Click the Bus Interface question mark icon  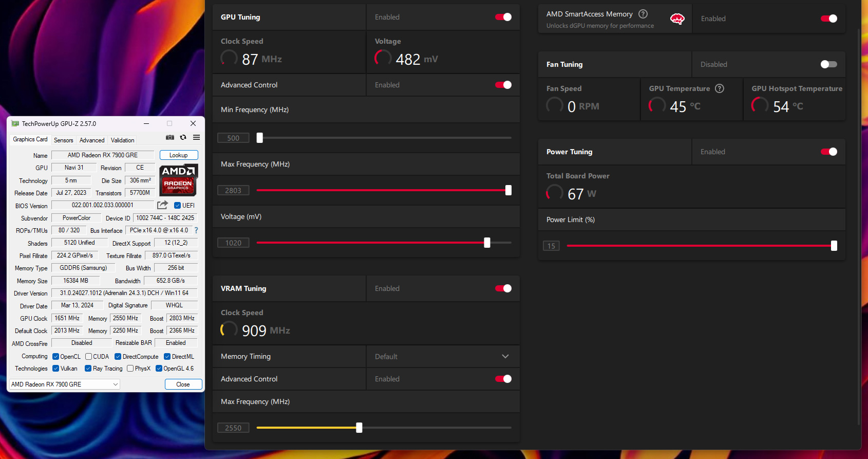(x=196, y=230)
